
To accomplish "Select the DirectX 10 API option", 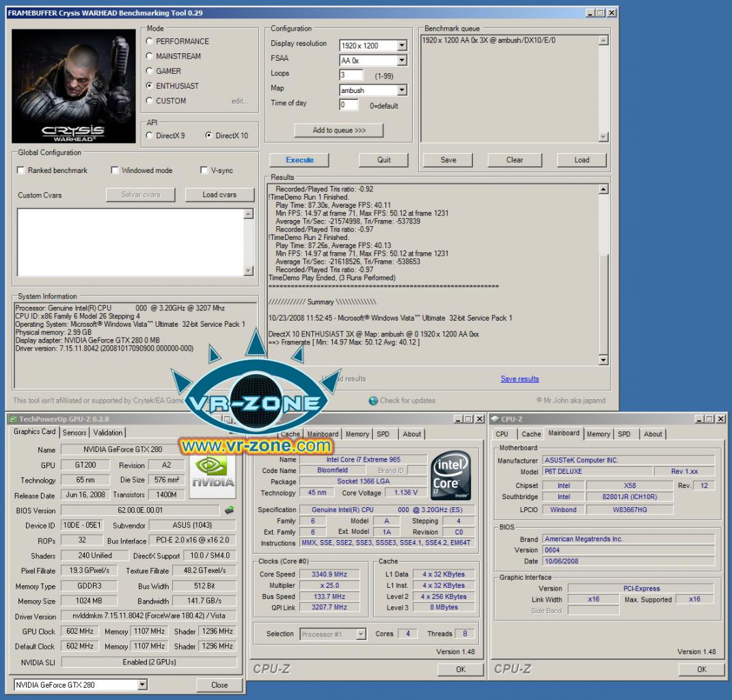I will [208, 135].
